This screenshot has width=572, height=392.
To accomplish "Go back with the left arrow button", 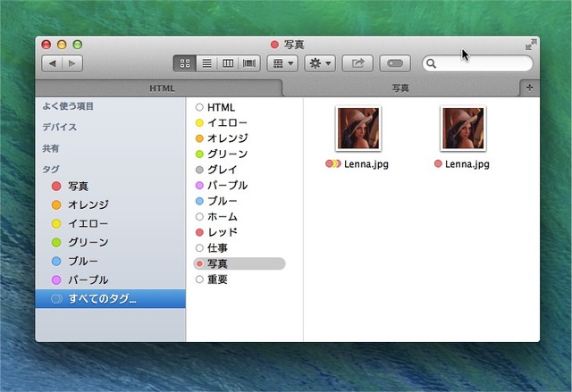I will point(52,63).
